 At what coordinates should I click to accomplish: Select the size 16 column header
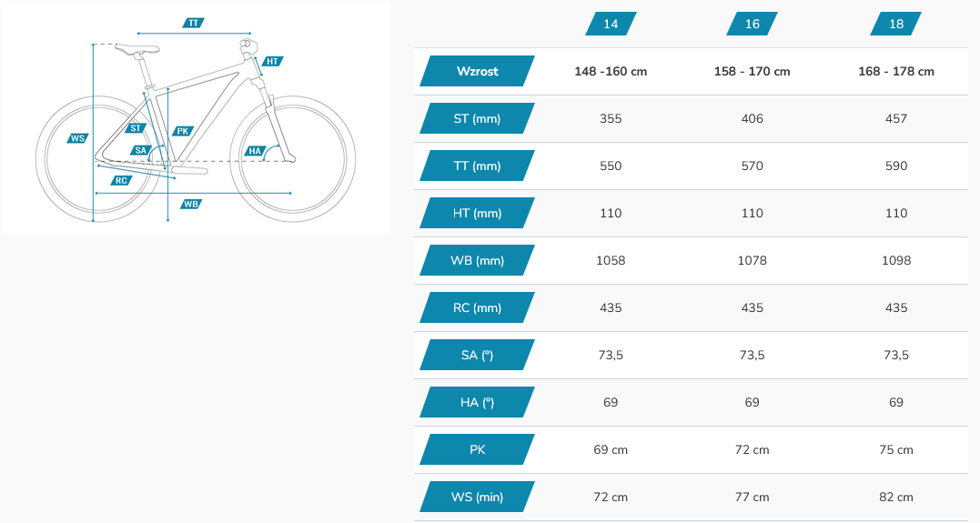point(753,24)
